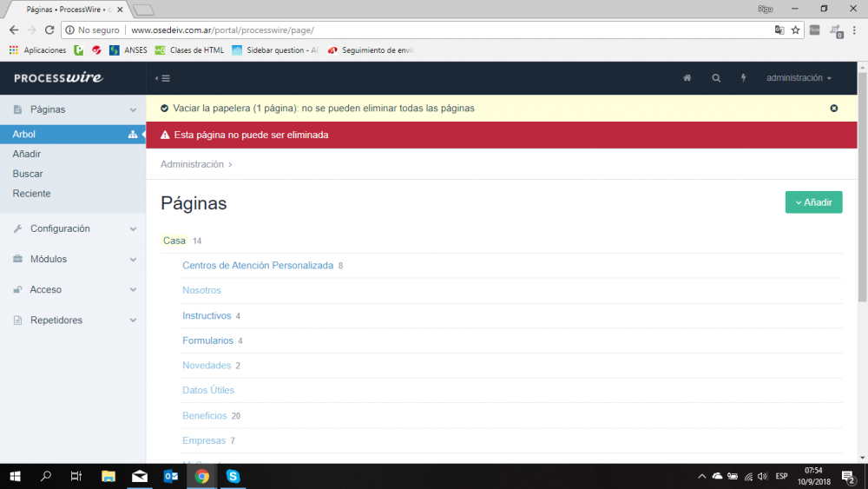Click the document icon for Repetidores

tap(17, 320)
